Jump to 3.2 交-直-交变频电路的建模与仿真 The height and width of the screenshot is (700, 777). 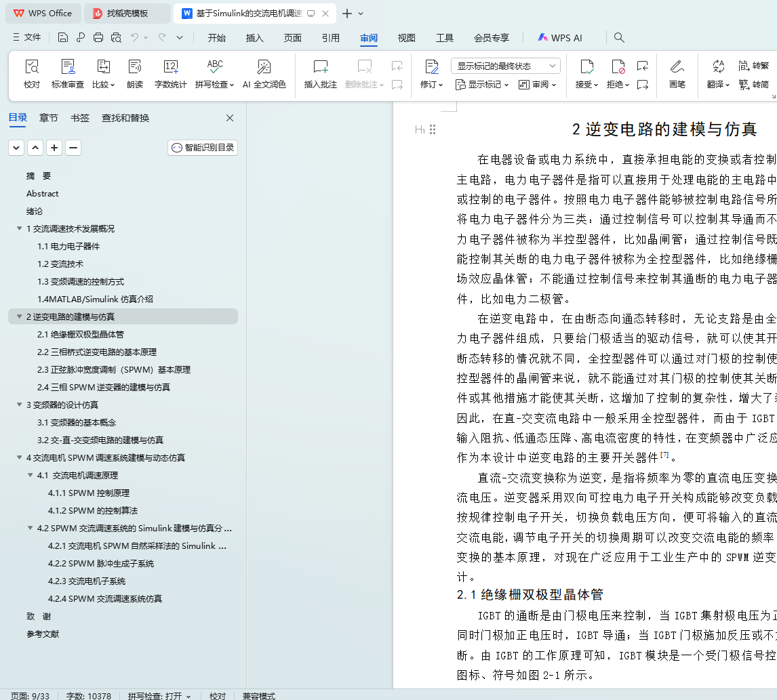pos(100,440)
